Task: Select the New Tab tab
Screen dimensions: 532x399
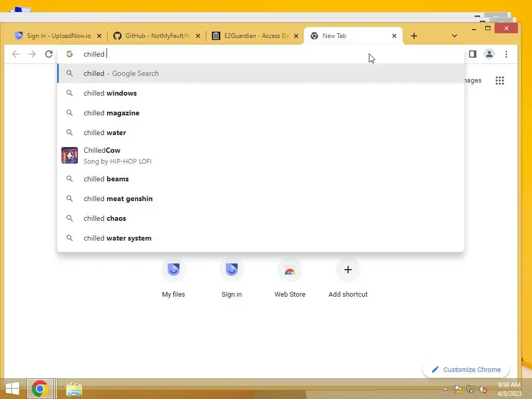Action: (x=353, y=36)
